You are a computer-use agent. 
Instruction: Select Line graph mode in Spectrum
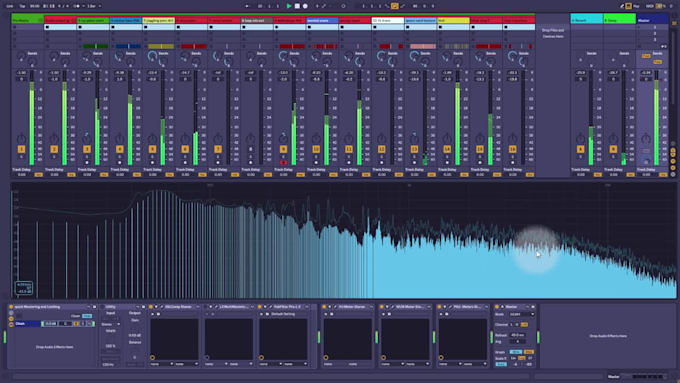pos(515,352)
